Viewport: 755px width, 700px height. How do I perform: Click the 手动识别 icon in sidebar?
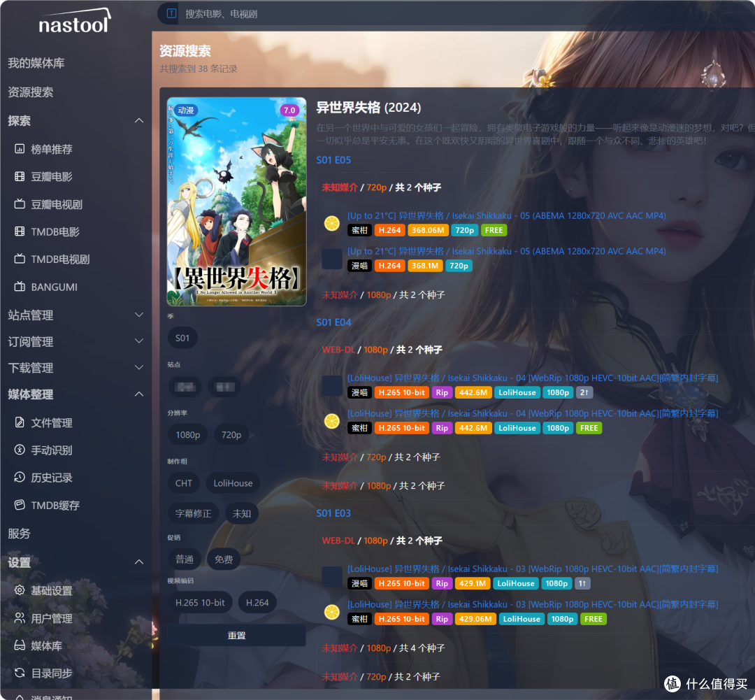pos(19,450)
